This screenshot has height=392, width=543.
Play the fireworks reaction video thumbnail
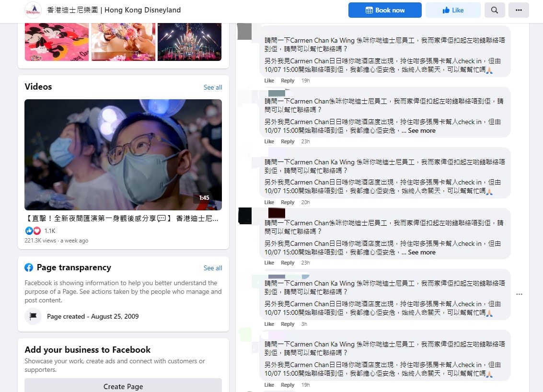coord(123,154)
